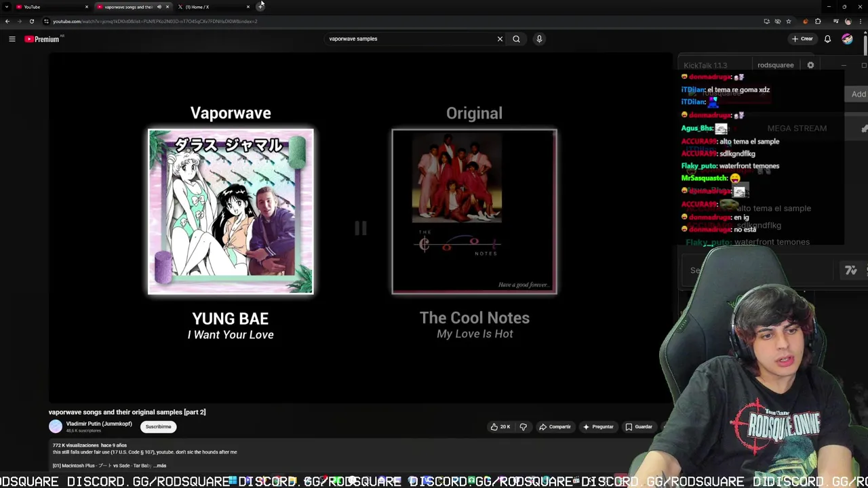The height and width of the screenshot is (488, 868).
Task: Click the 772 K visualizaciones text
Action: point(75,445)
